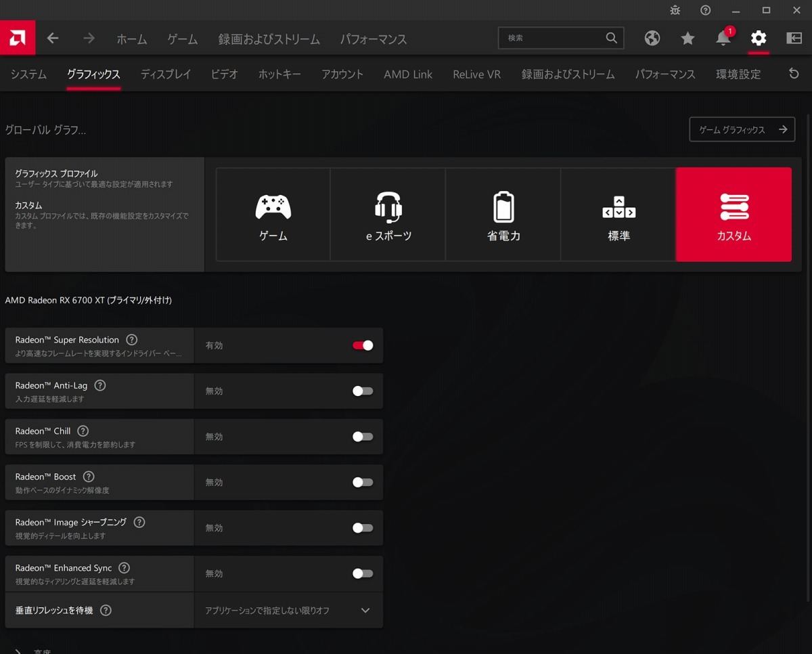This screenshot has height=654, width=812.
Task: Click the グローバル グラフ... heading
Action: 45,129
